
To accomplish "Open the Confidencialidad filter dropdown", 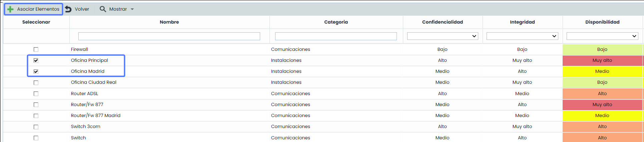I will click(x=442, y=36).
